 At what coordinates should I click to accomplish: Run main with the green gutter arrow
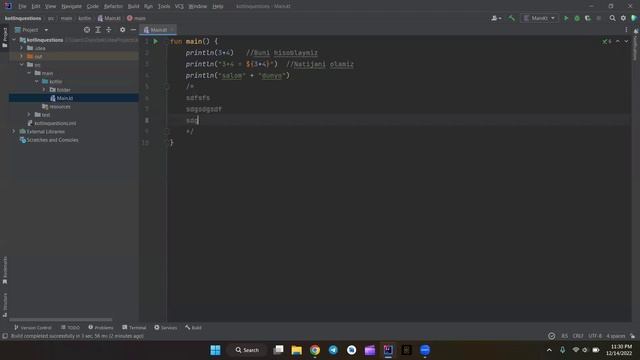pos(156,41)
